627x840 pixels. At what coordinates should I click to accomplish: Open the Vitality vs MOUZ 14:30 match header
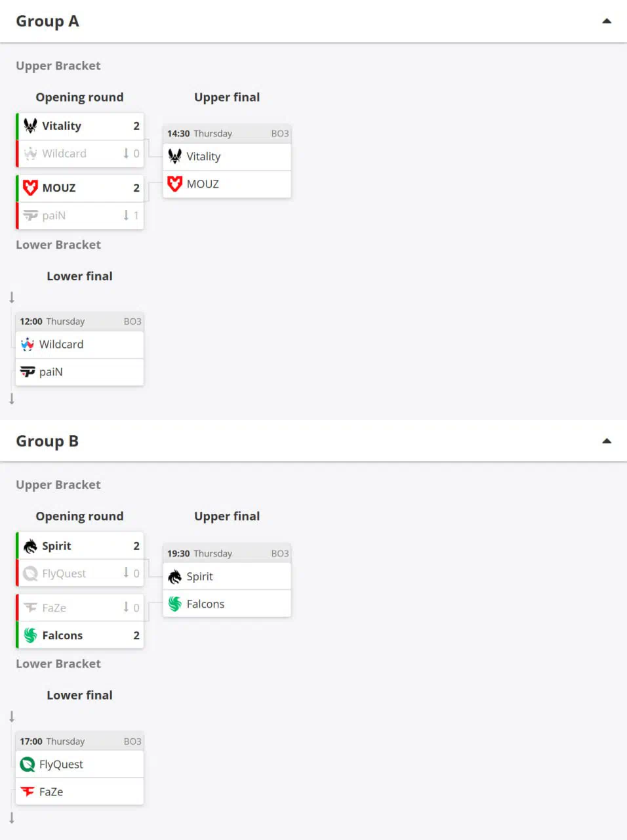click(x=227, y=133)
